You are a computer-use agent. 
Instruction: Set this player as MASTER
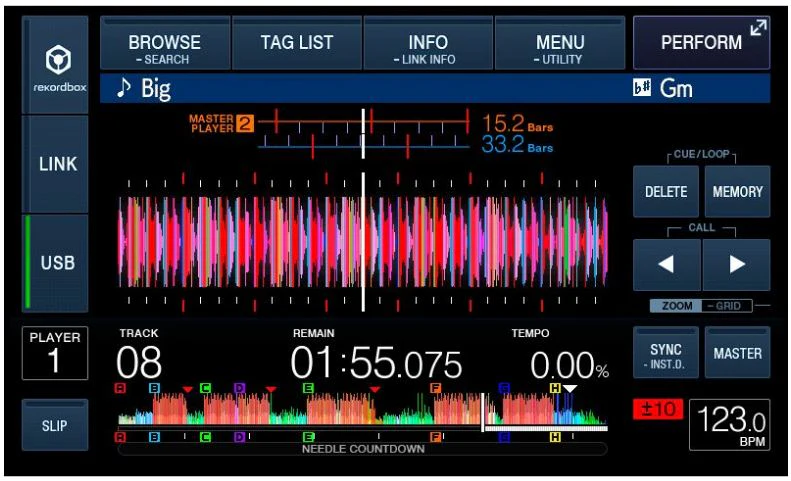(x=737, y=353)
